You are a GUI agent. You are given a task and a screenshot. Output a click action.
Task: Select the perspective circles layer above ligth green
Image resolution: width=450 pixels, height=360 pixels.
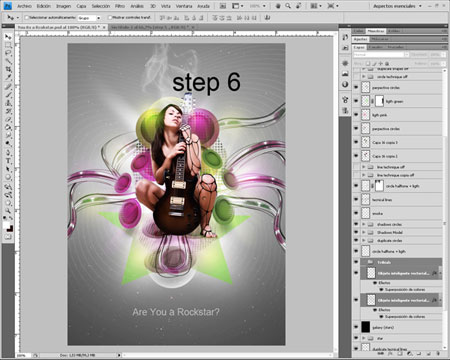(x=401, y=87)
